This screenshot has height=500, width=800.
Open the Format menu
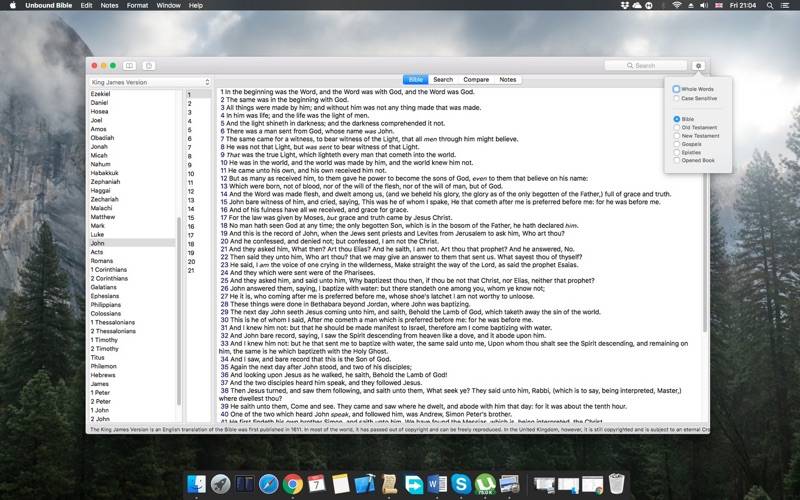pyautogui.click(x=137, y=5)
